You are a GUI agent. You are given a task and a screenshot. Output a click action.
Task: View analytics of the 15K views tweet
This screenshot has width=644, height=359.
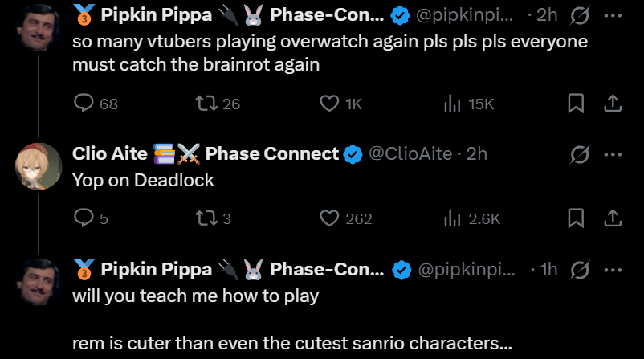(452, 104)
